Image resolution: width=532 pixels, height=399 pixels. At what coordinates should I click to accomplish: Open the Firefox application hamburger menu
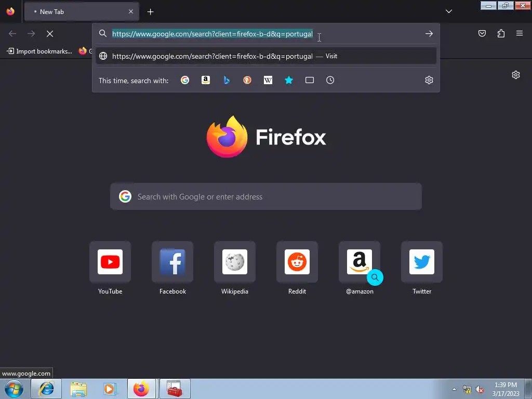pos(520,33)
